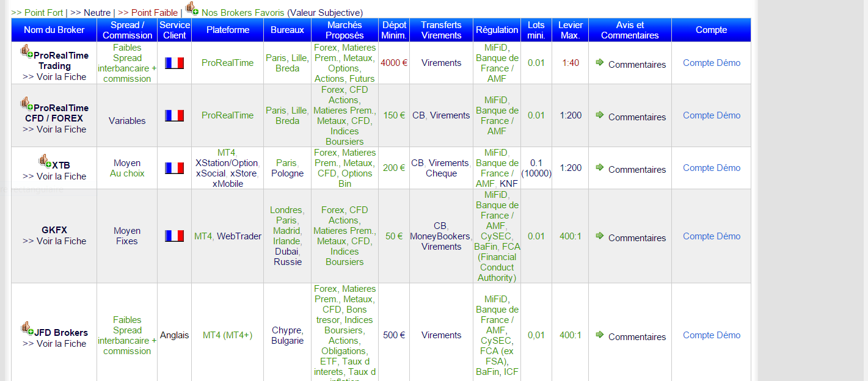Viewport: 868px width, 381px height.
Task: Open Compte Démo for XTB
Action: click(x=712, y=168)
